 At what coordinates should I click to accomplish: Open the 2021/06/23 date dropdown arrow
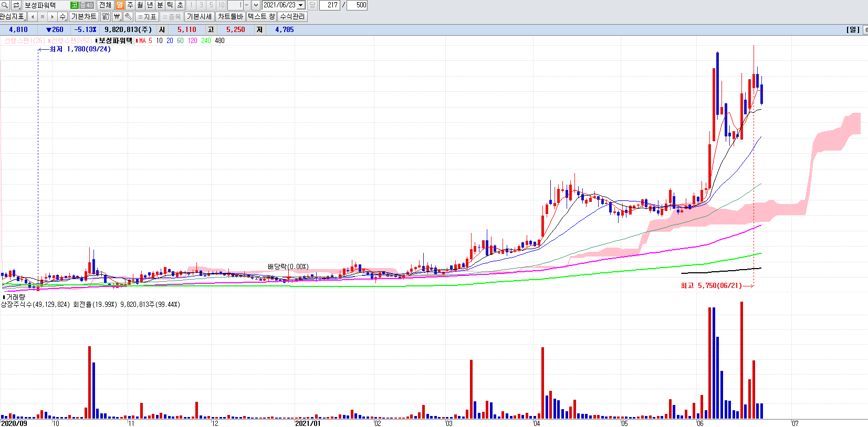tap(301, 5)
